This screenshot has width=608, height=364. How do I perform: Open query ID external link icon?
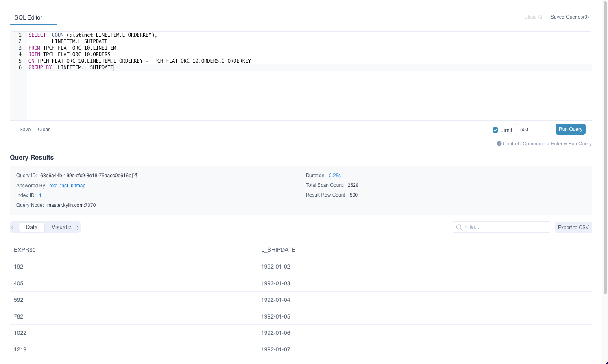click(135, 175)
